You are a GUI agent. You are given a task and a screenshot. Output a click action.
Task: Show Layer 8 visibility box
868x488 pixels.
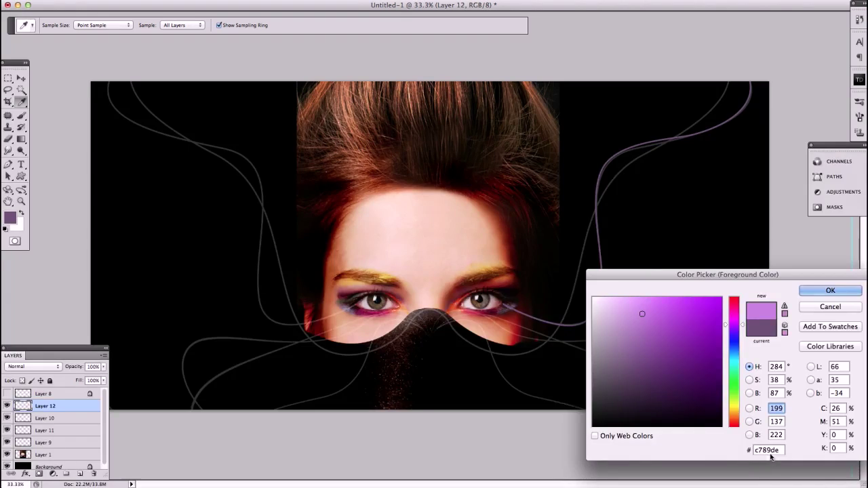tap(7, 394)
